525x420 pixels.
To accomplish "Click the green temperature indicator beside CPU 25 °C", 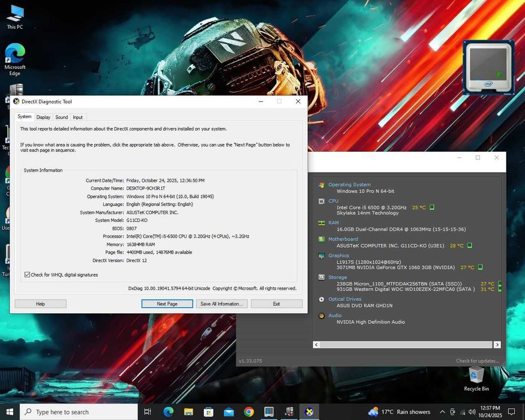I will pos(432,208).
